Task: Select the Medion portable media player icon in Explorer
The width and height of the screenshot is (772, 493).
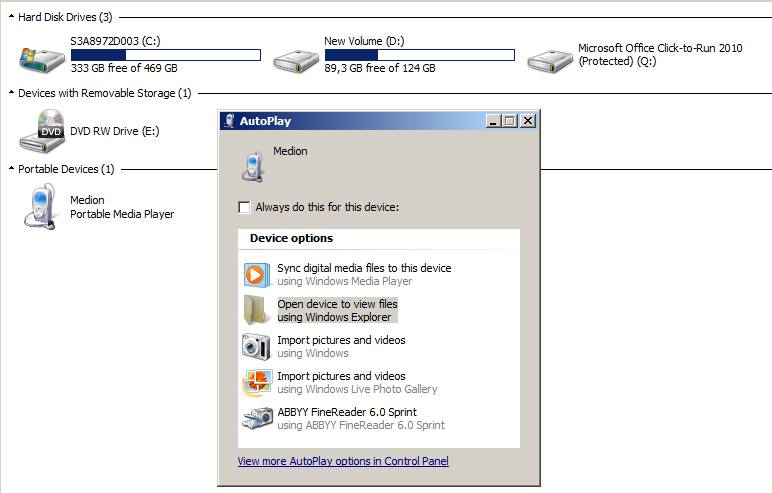Action: point(40,207)
